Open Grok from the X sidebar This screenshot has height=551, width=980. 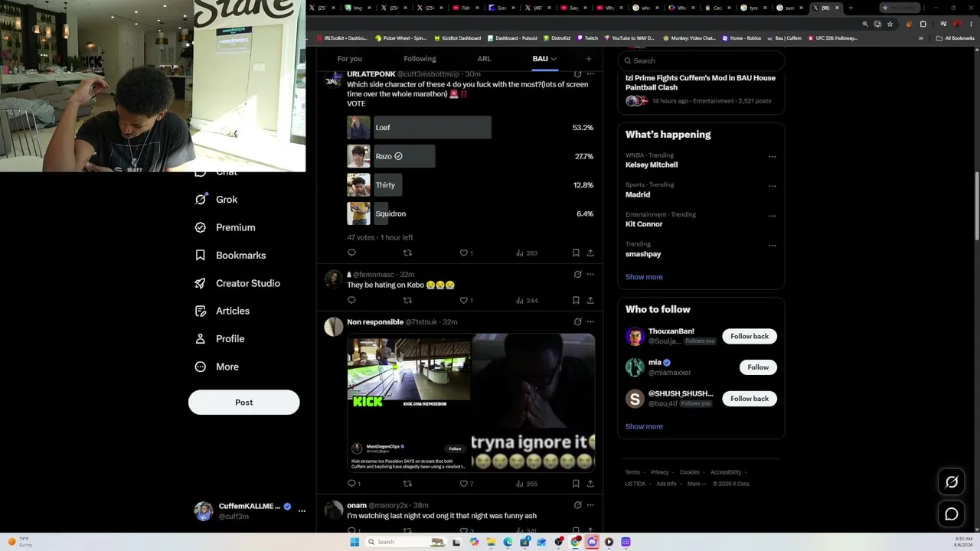tap(216, 200)
